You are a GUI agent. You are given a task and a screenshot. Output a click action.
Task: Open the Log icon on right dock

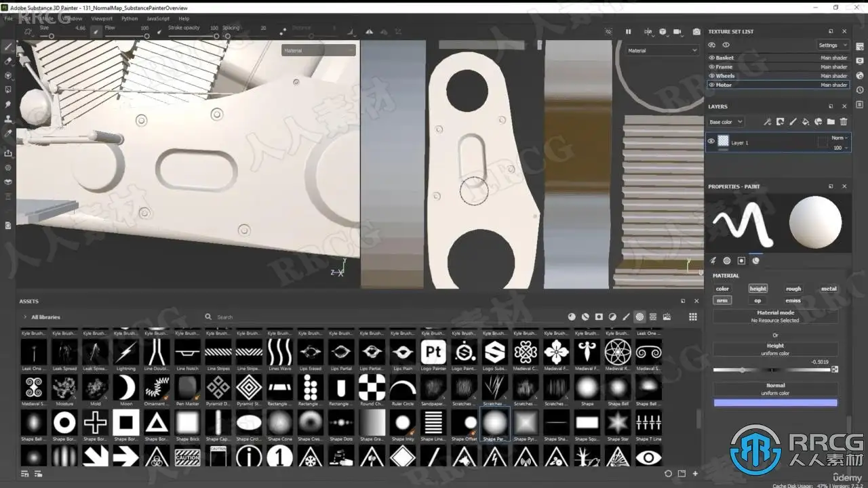click(x=860, y=104)
